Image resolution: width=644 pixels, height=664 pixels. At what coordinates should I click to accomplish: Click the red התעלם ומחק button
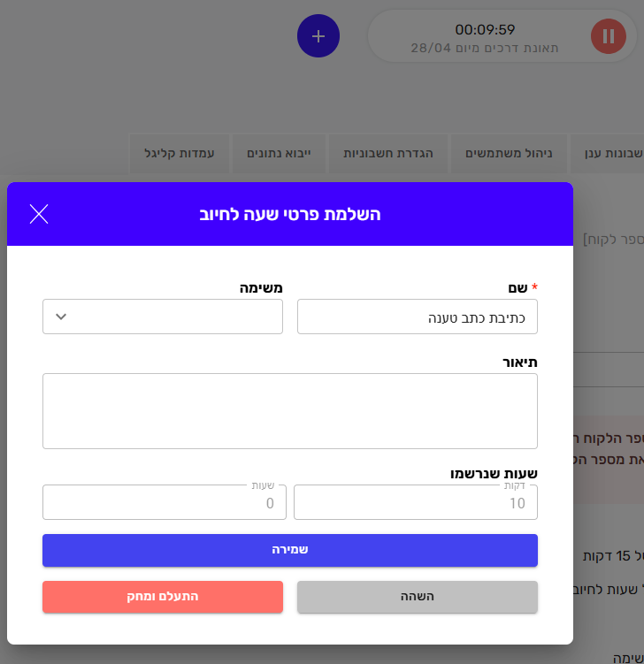pyautogui.click(x=163, y=597)
